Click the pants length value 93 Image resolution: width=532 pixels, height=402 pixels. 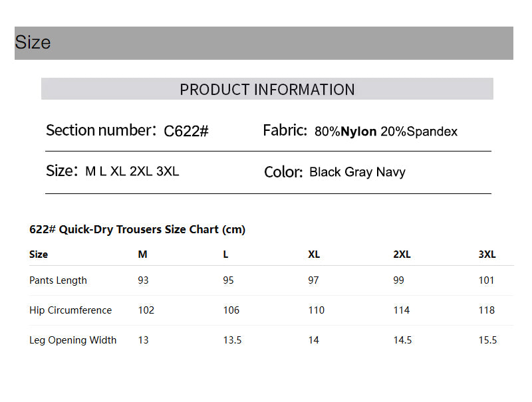coord(143,280)
